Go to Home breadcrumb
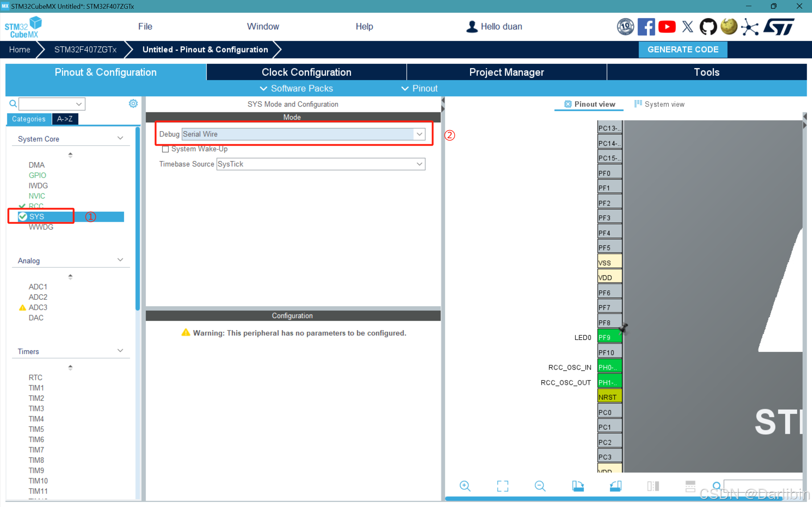The width and height of the screenshot is (812, 507). click(x=20, y=50)
